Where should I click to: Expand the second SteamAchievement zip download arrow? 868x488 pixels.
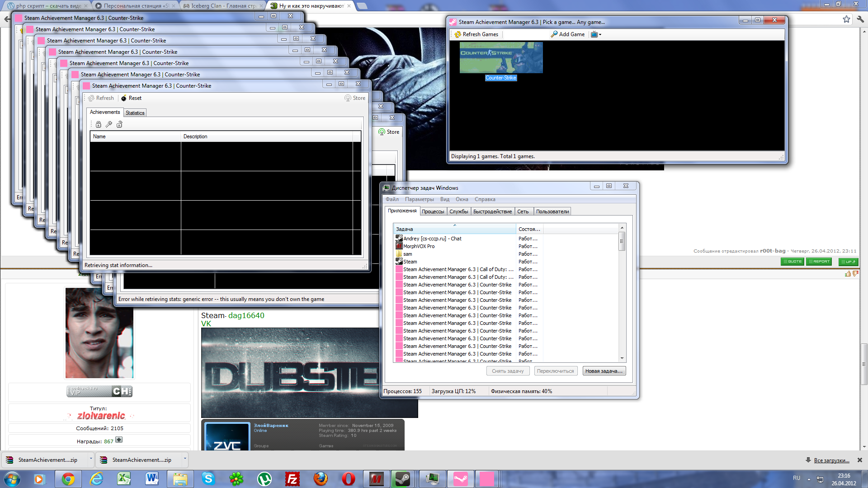tap(185, 459)
